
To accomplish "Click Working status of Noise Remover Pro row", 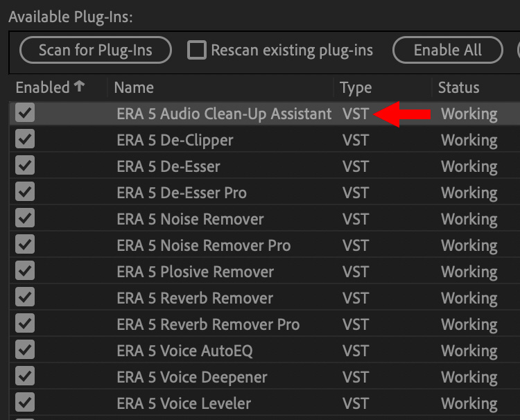I will pos(469,246).
